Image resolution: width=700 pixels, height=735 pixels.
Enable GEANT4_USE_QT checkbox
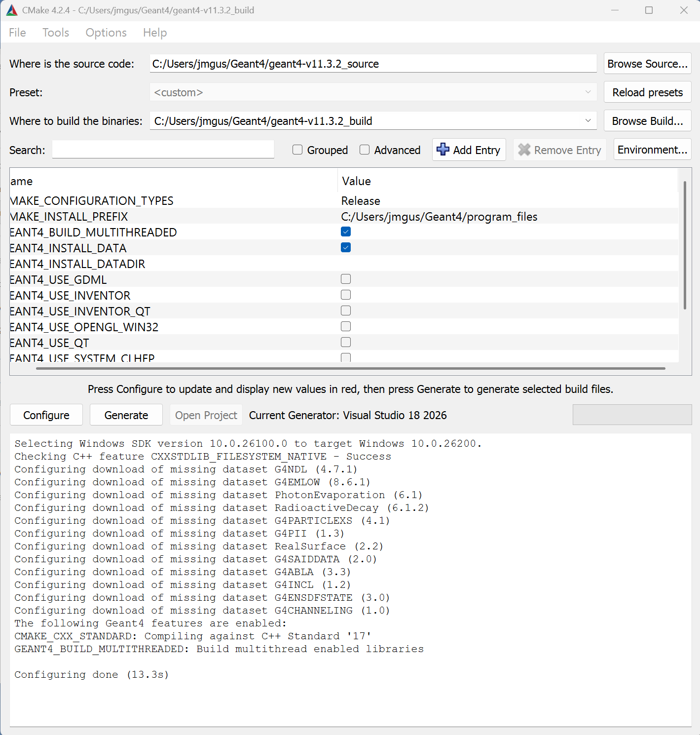[x=346, y=343]
